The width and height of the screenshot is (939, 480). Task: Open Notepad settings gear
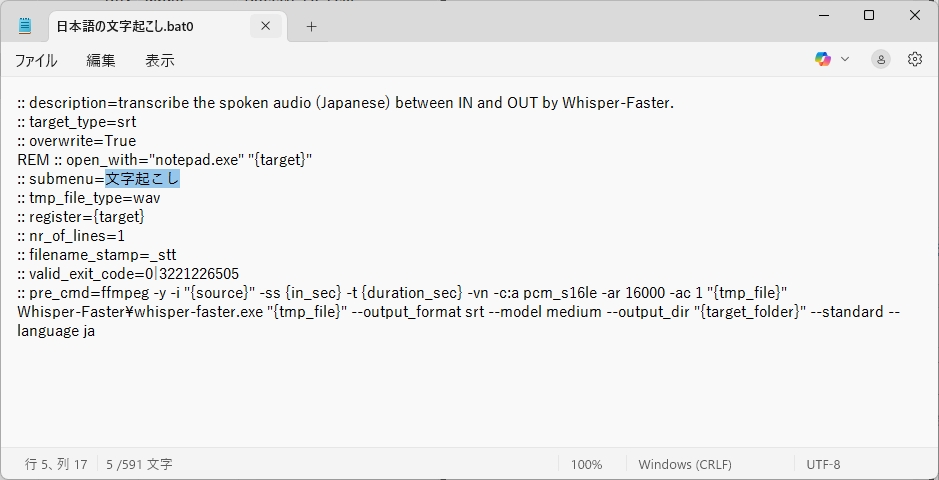tap(914, 59)
